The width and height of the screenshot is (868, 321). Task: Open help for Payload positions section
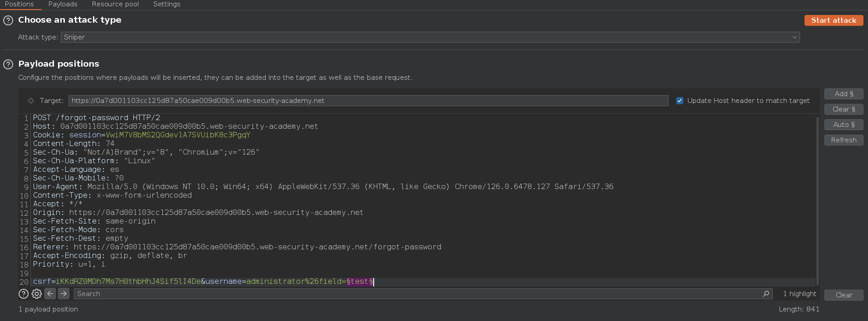8,64
